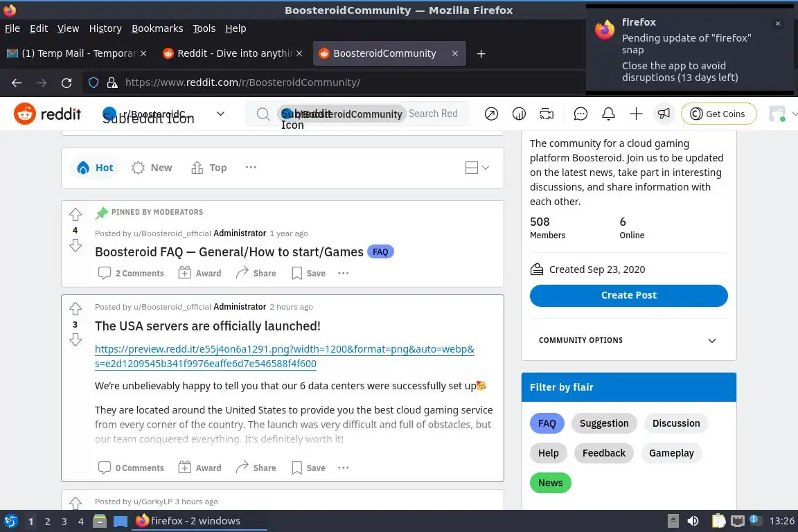Sort posts by Hot
Image resolution: width=798 pixels, height=532 pixels.
tap(95, 168)
